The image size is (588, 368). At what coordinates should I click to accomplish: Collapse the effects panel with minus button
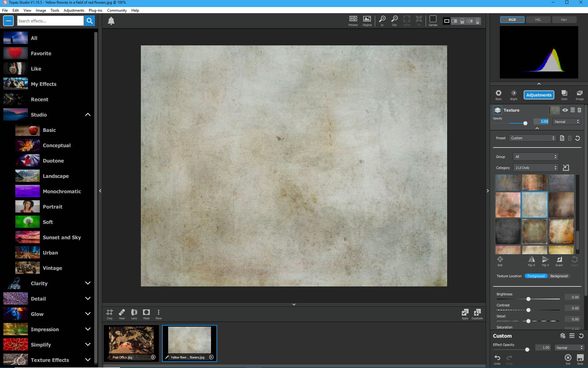8,21
